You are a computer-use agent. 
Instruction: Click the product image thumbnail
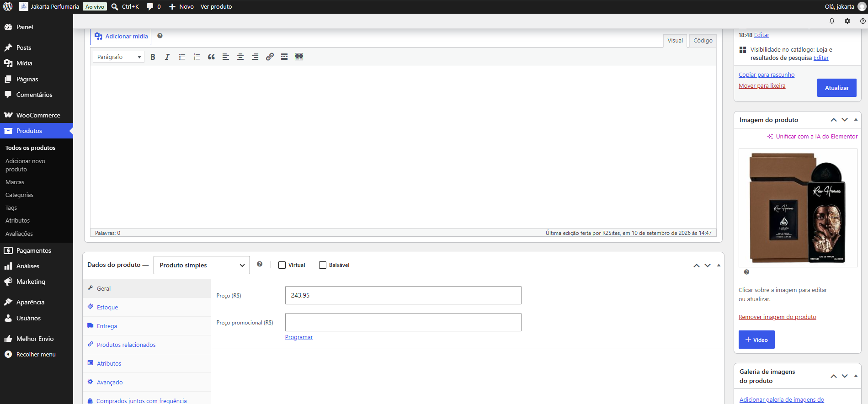(x=798, y=208)
